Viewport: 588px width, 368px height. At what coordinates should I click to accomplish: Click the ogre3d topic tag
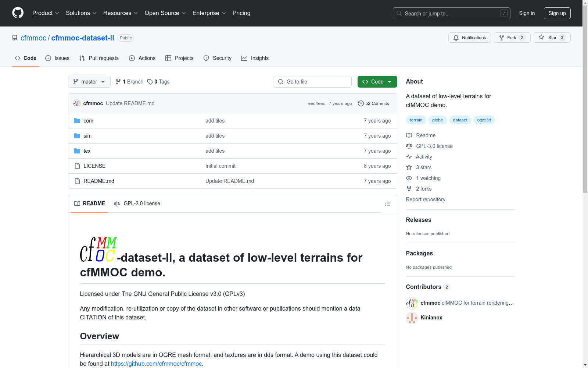[x=484, y=120]
